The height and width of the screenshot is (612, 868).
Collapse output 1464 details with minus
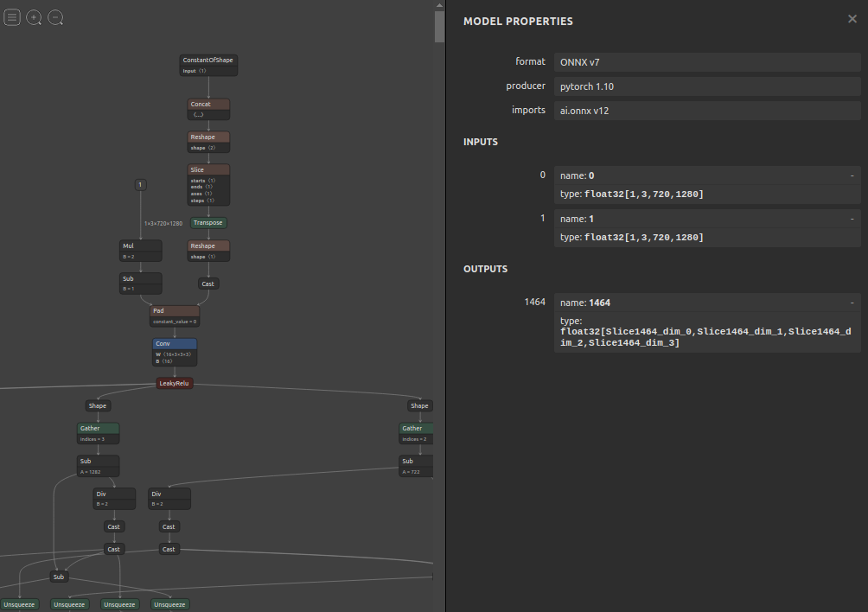[x=852, y=303]
